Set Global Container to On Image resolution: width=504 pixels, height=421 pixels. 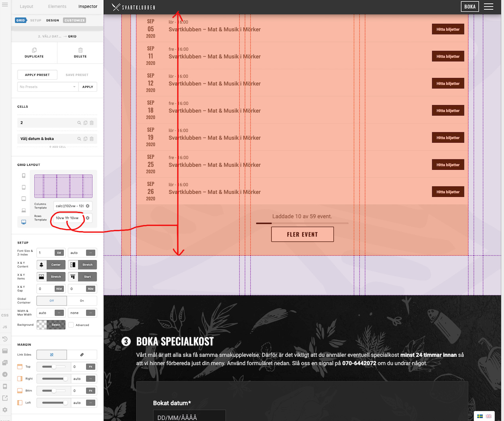(x=82, y=301)
